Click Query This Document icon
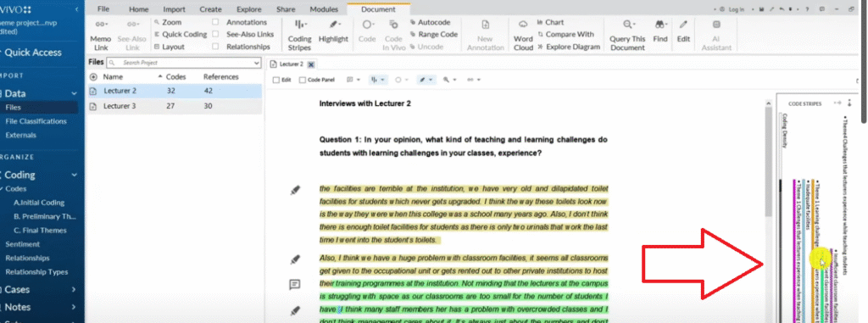 [x=628, y=25]
